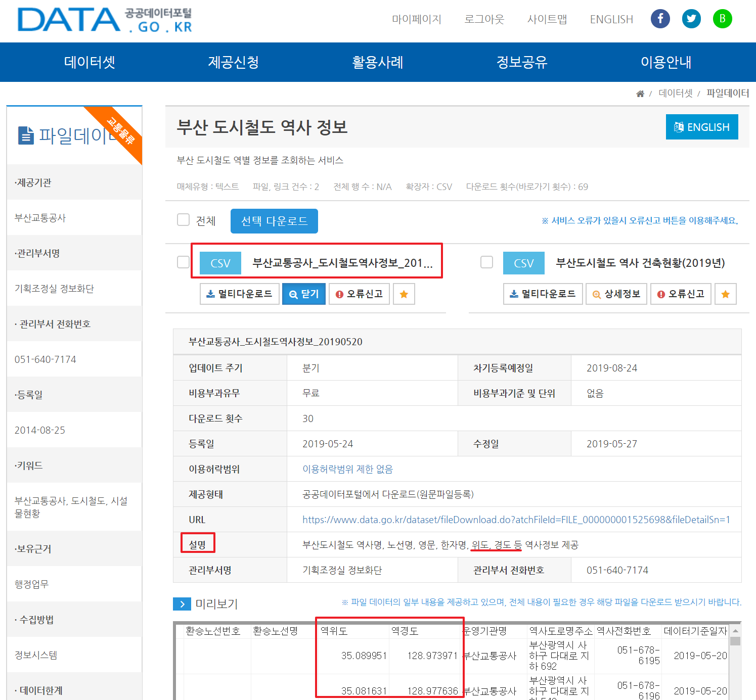Click the 환승노선명 column header

[276, 631]
